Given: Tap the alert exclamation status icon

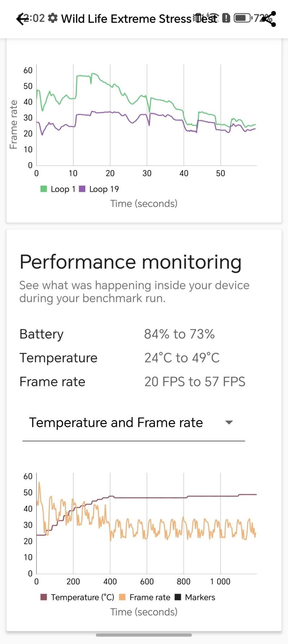Looking at the screenshot, I should [226, 18].
